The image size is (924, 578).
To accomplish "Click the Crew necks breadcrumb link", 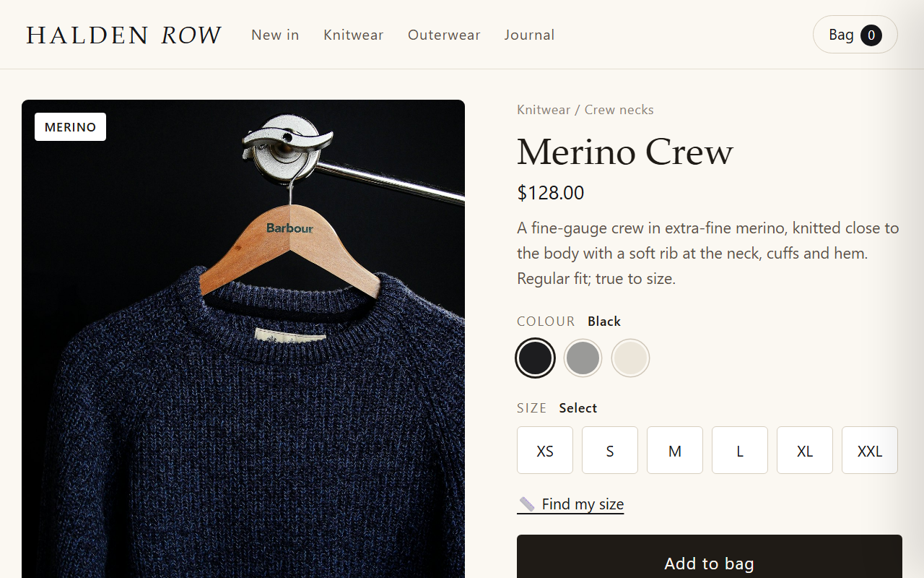I will tap(619, 110).
